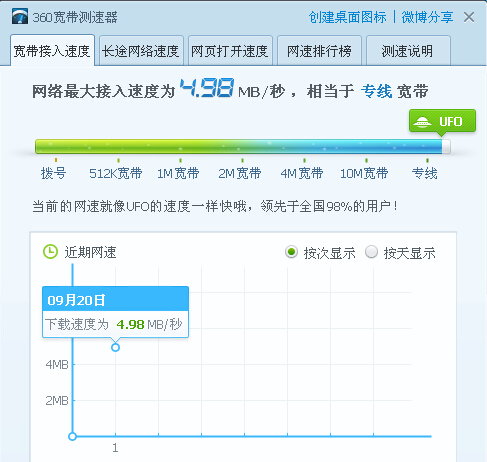Click the 360 speedometer app logo icon
The image size is (487, 462).
[x=20, y=17]
